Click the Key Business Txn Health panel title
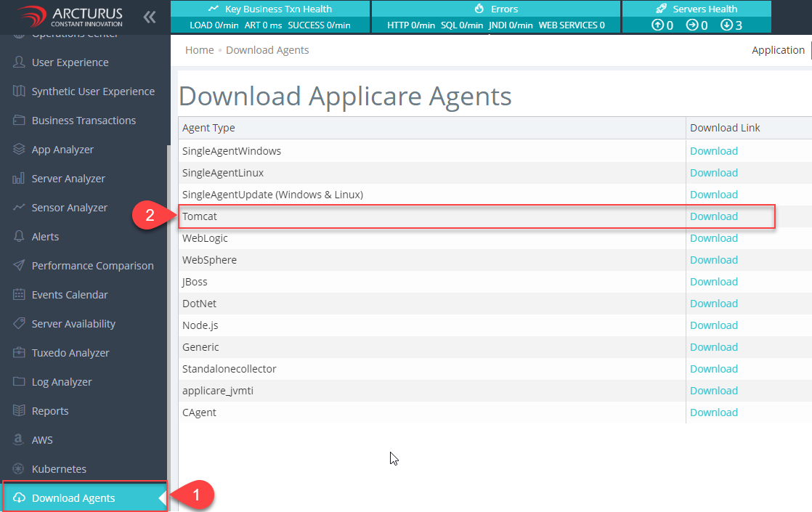Screen dimensions: 812x512 (278, 9)
